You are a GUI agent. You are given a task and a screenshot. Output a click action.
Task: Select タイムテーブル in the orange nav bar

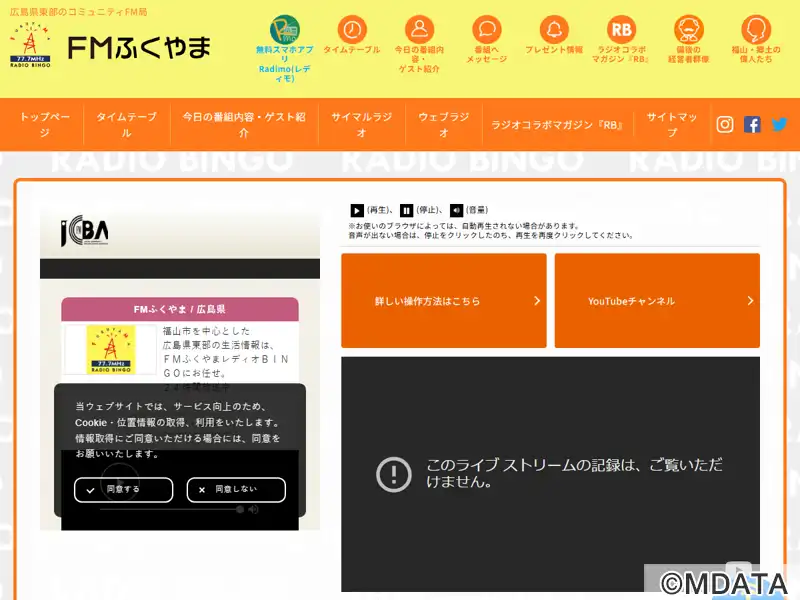click(x=127, y=124)
